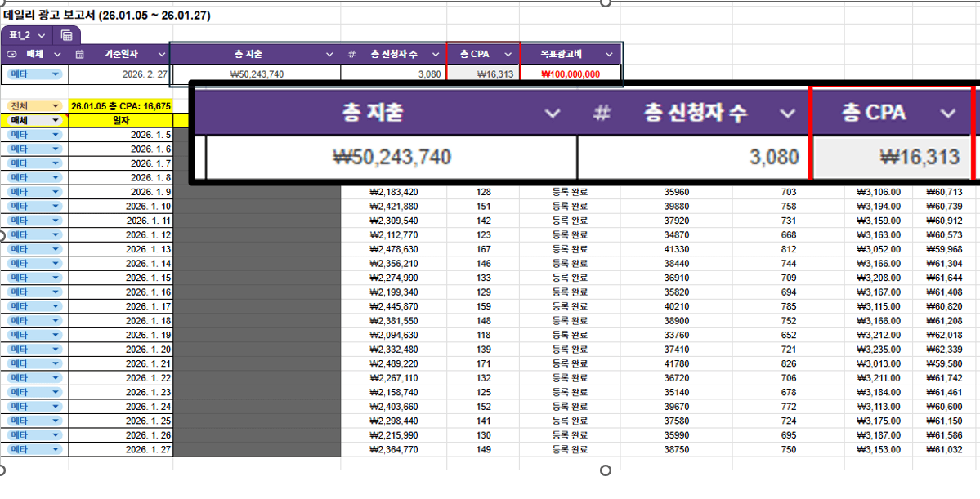Select the red ₩100,000,000 target budget cell
980x499 pixels.
[571, 74]
